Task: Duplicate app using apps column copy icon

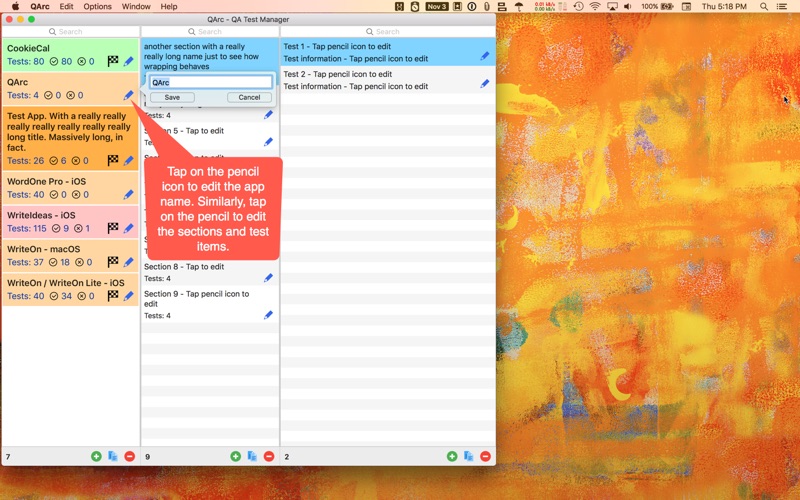Action: tap(113, 456)
